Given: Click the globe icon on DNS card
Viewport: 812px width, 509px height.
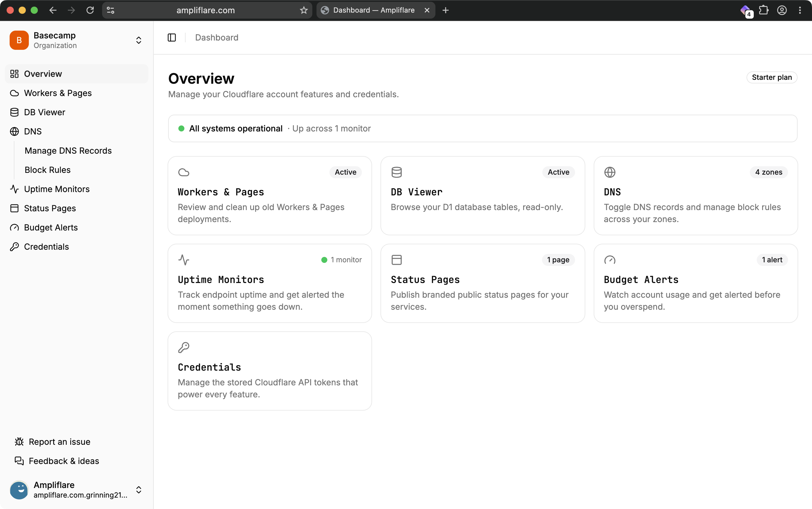Looking at the screenshot, I should pos(610,172).
